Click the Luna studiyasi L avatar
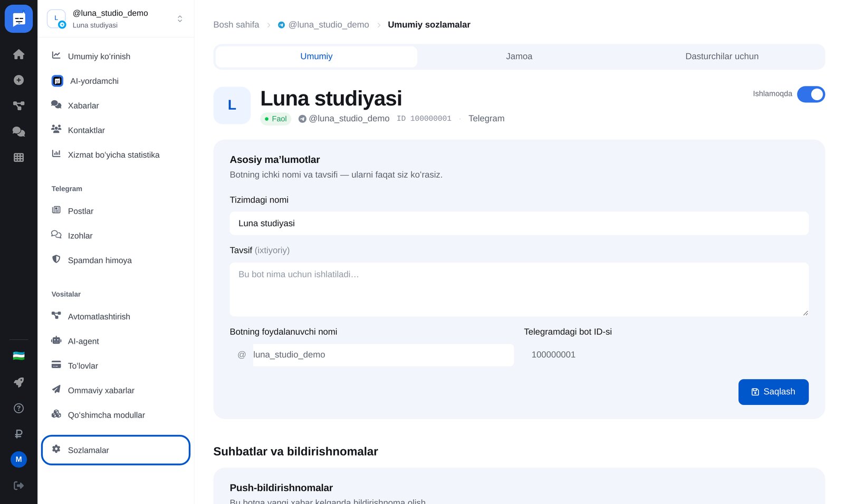844x504 pixels. click(232, 105)
